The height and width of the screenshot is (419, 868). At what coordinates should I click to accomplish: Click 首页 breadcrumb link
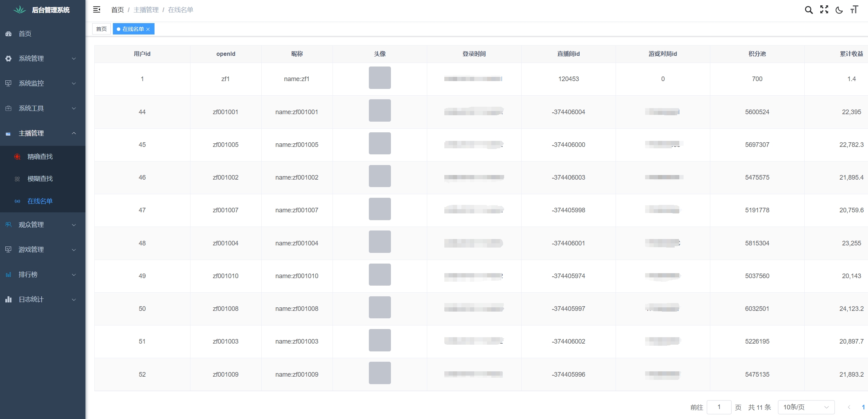click(117, 10)
